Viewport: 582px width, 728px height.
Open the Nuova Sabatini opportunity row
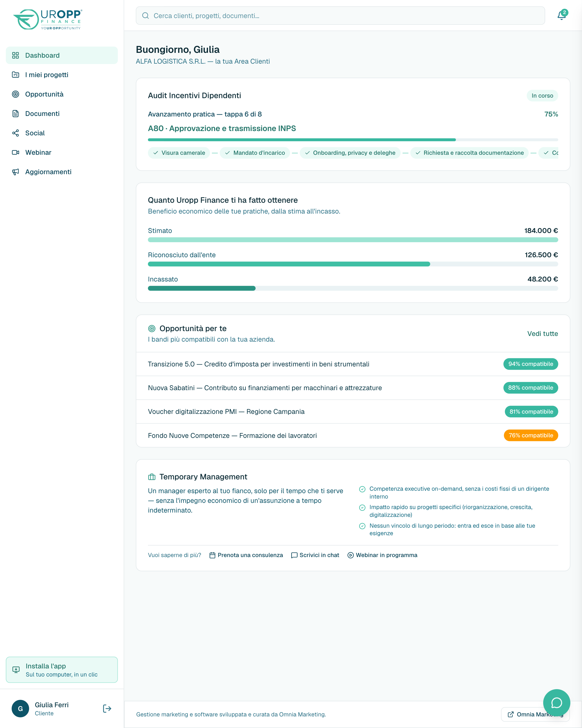(353, 388)
